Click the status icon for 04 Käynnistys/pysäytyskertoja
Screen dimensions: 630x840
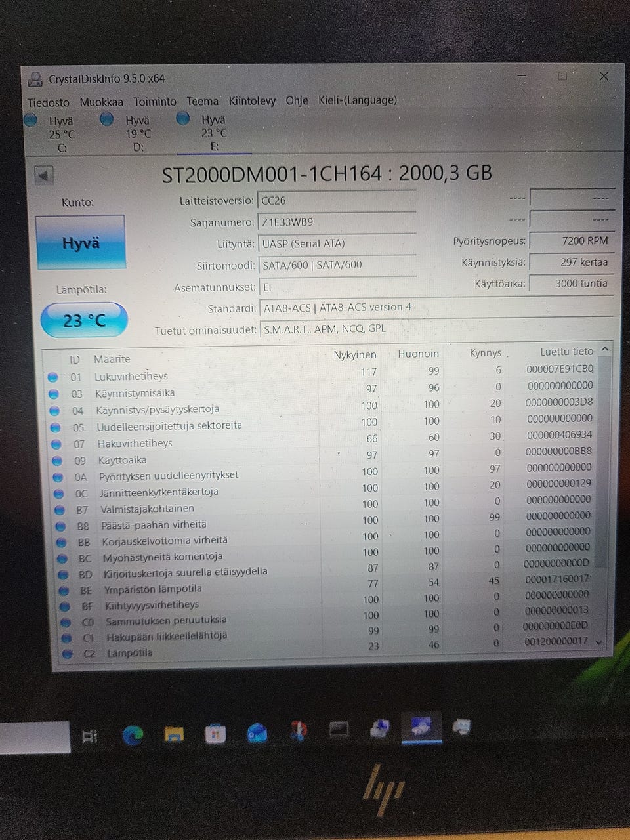pyautogui.click(x=54, y=411)
